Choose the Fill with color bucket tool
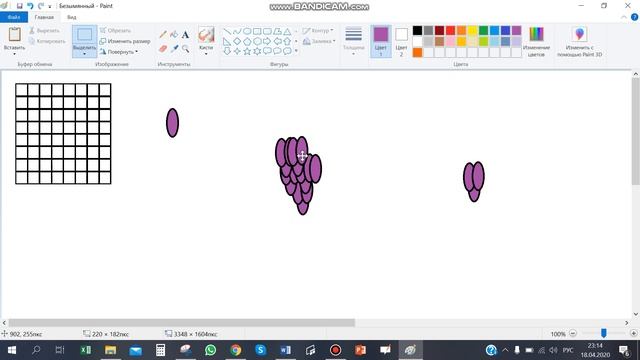Screen dimensions: 640x360 [174, 35]
